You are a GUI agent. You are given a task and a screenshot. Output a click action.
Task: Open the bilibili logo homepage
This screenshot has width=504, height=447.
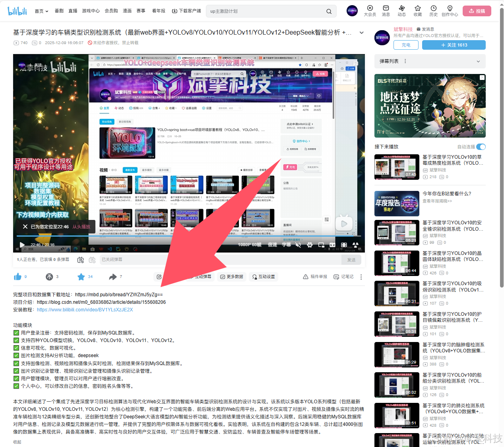pyautogui.click(x=17, y=11)
